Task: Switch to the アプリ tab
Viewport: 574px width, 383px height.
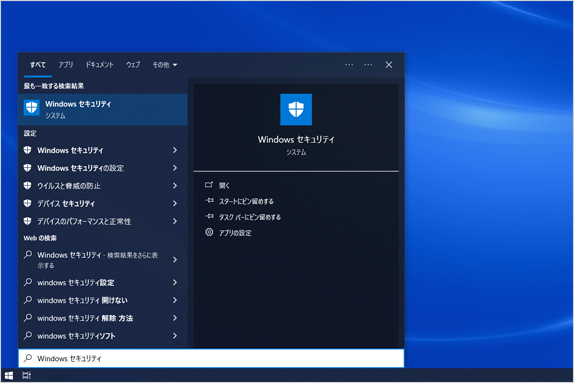Action: [66, 65]
